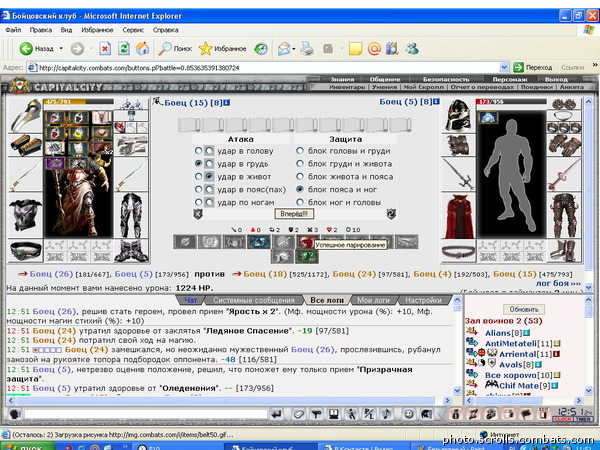
Task: Activate the first combat skill icon in row
Action: 185,242
